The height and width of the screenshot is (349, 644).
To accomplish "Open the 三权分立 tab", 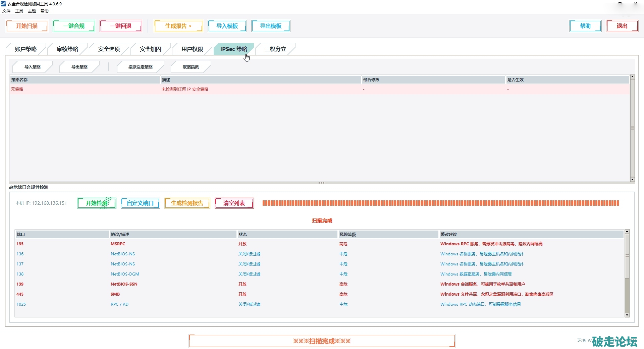I will (275, 49).
